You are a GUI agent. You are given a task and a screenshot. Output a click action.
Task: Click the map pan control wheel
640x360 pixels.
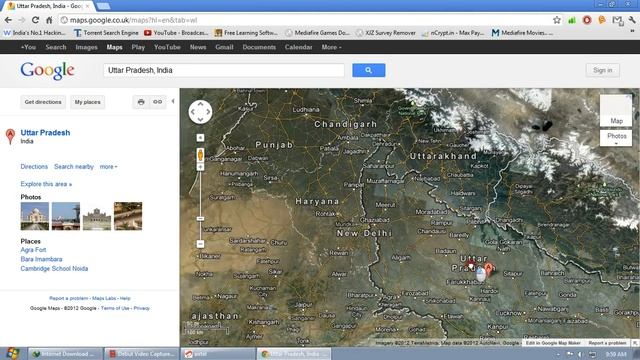200,111
